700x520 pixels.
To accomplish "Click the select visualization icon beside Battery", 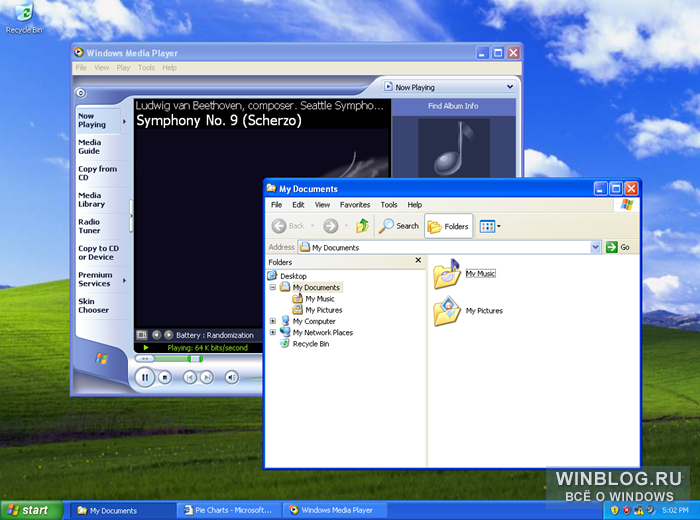I will 142,335.
